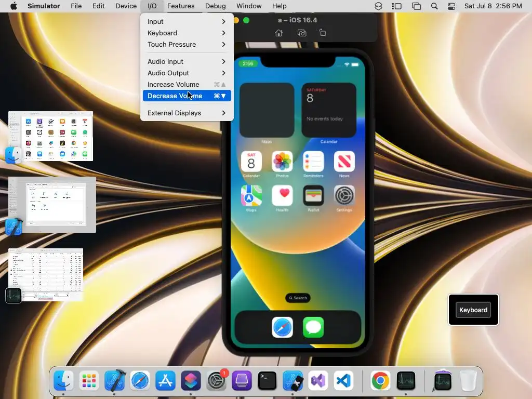Tap the blank Maps widget
The image size is (532, 399).
tap(267, 110)
